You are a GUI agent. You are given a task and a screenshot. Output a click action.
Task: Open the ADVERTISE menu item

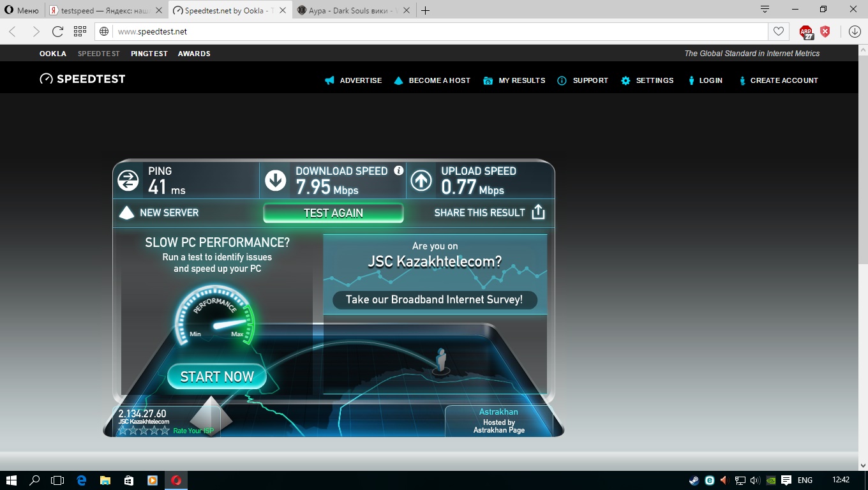tap(353, 80)
